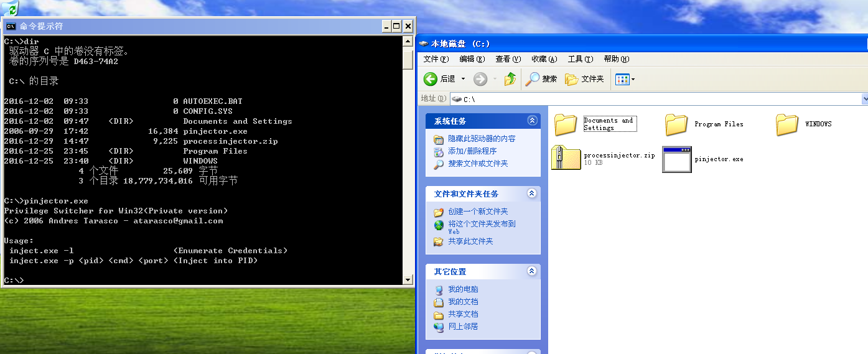Select the pinjector.exe application icon

pos(677,159)
